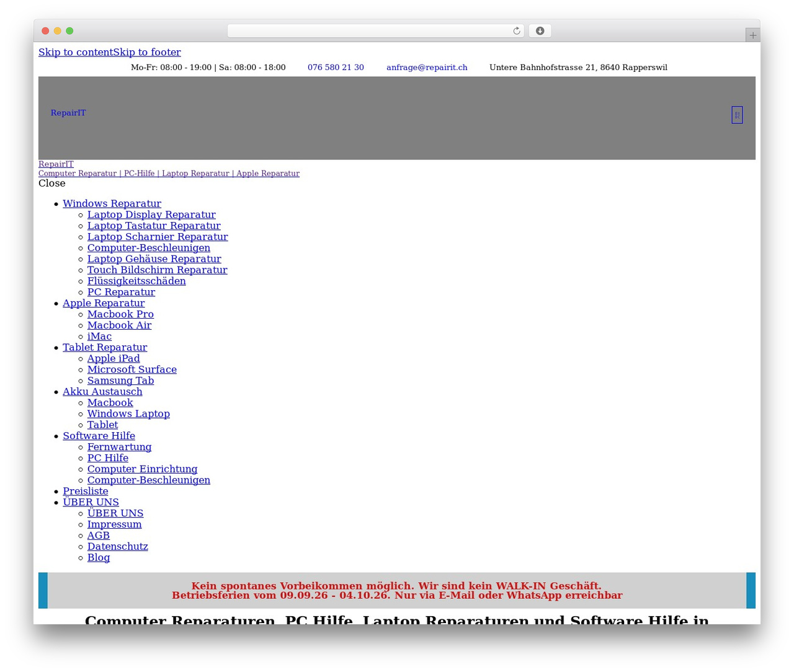Close the menu via Close text
This screenshot has height=672, width=794.
pos(52,183)
